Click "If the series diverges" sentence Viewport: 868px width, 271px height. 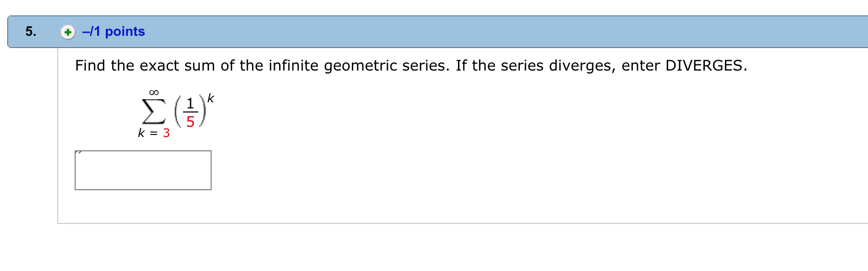pos(535,65)
